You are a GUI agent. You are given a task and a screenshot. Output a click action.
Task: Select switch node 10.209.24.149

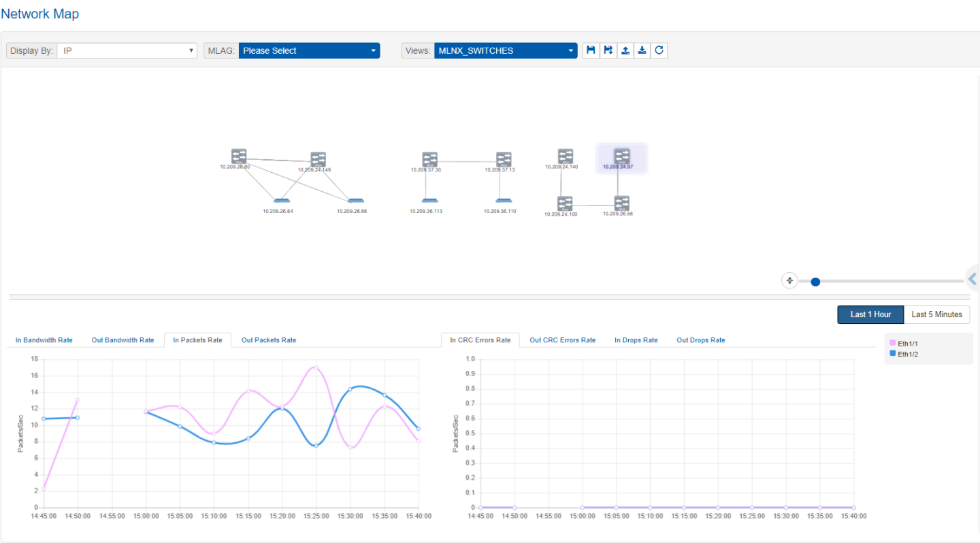(x=318, y=160)
